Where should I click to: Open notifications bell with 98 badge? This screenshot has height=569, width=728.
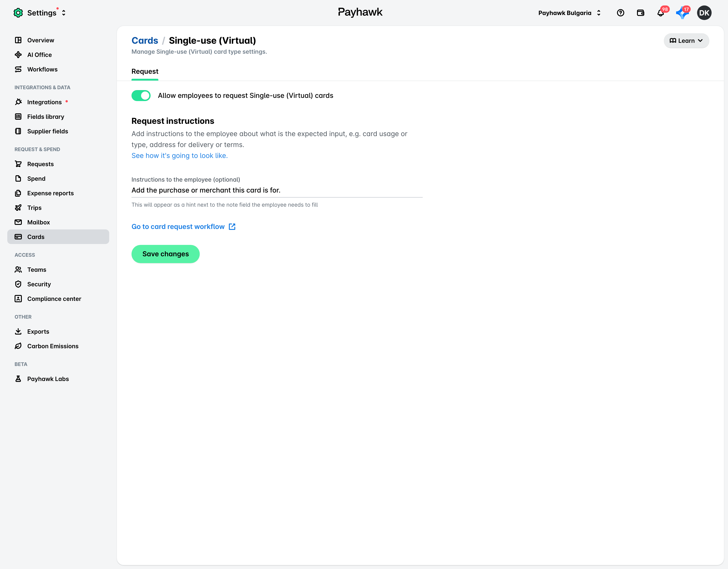(x=661, y=13)
